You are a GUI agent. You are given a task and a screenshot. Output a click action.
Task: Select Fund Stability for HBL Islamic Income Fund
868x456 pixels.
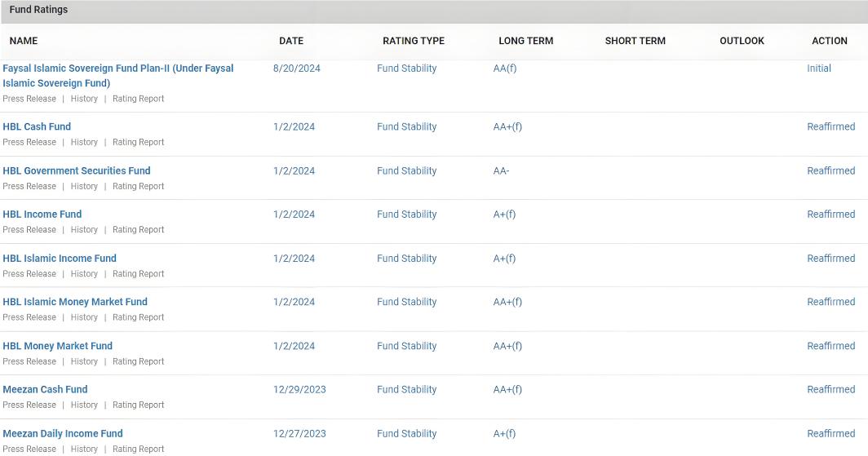click(x=407, y=259)
